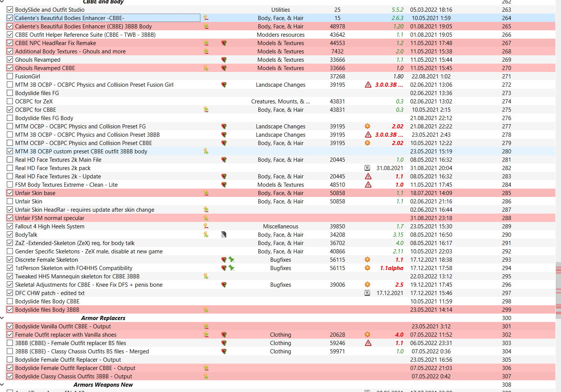Image resolution: width=561 pixels, height=392 pixels.
Task: Select Tweaked HHS Mannequin skeleton mod row
Action: tap(280, 276)
